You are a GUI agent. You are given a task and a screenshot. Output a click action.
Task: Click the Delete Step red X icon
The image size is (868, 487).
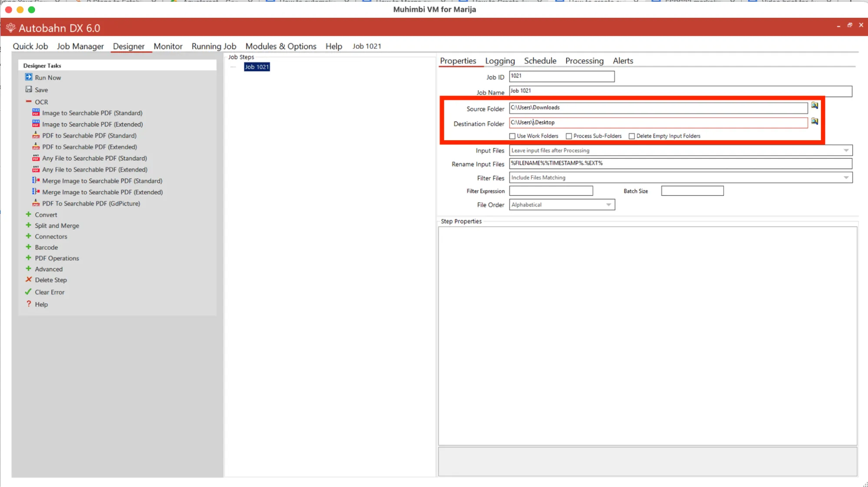29,280
